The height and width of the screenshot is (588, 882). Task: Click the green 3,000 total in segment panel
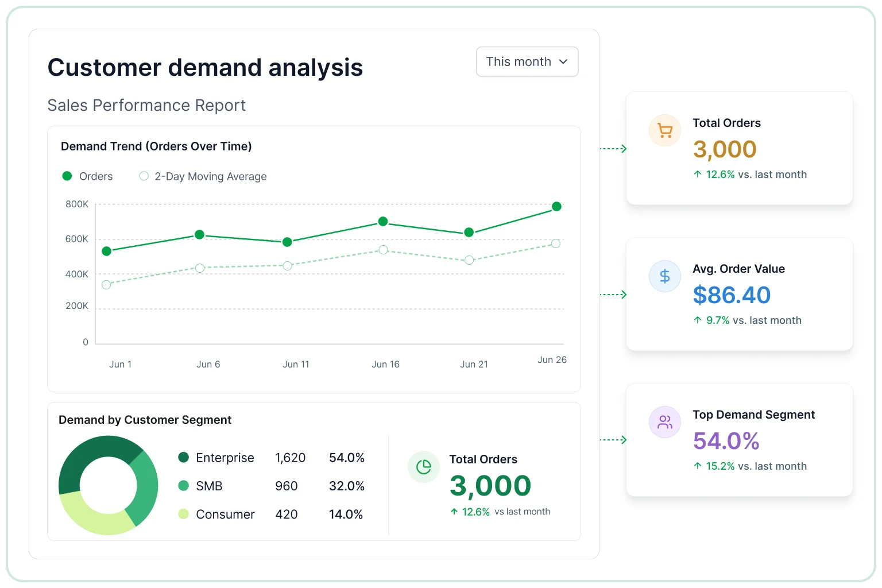490,486
